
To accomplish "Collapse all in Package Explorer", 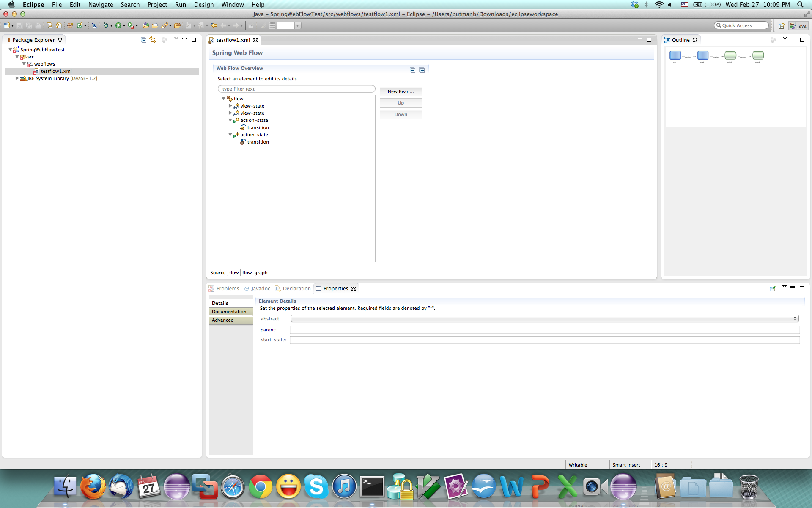I will tap(144, 40).
